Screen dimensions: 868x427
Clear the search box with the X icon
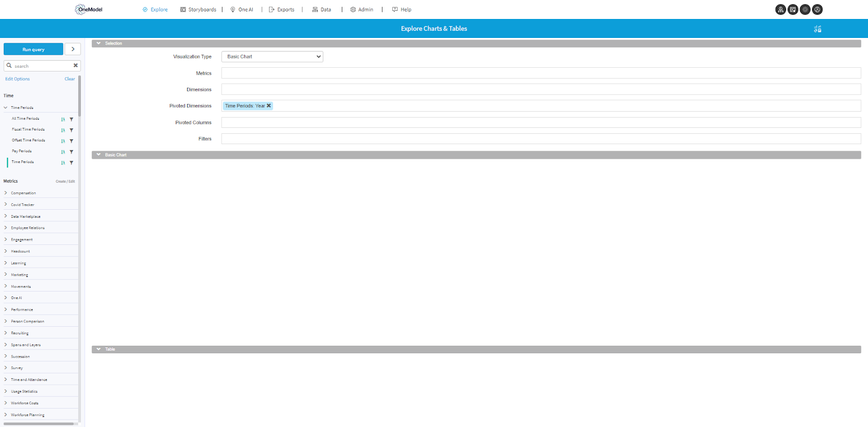[75, 66]
